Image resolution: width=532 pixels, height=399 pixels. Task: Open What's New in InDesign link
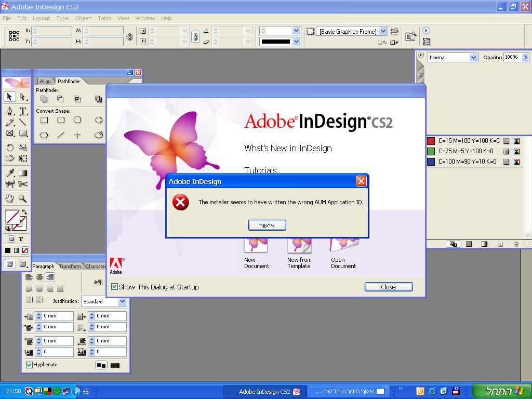(288, 148)
